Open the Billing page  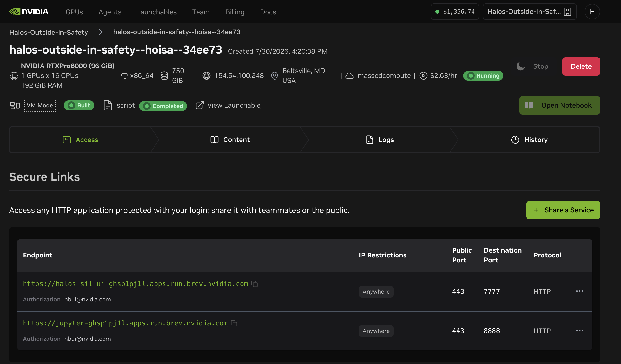pos(235,12)
